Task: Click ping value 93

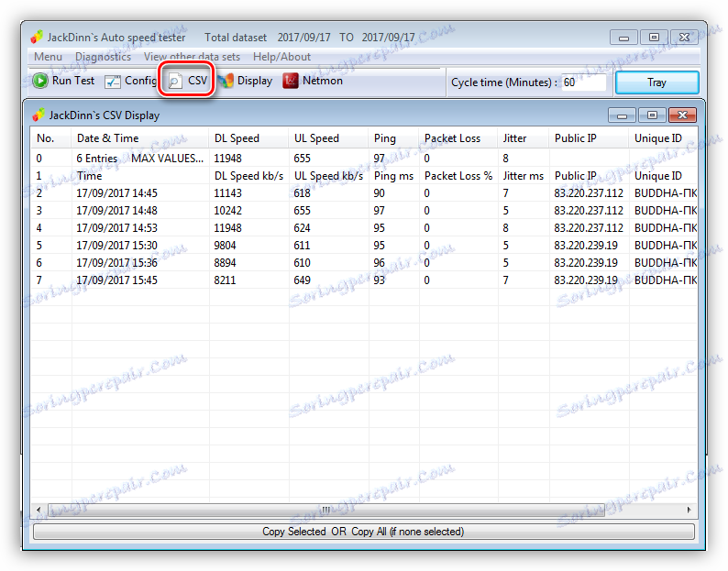Action: click(379, 280)
